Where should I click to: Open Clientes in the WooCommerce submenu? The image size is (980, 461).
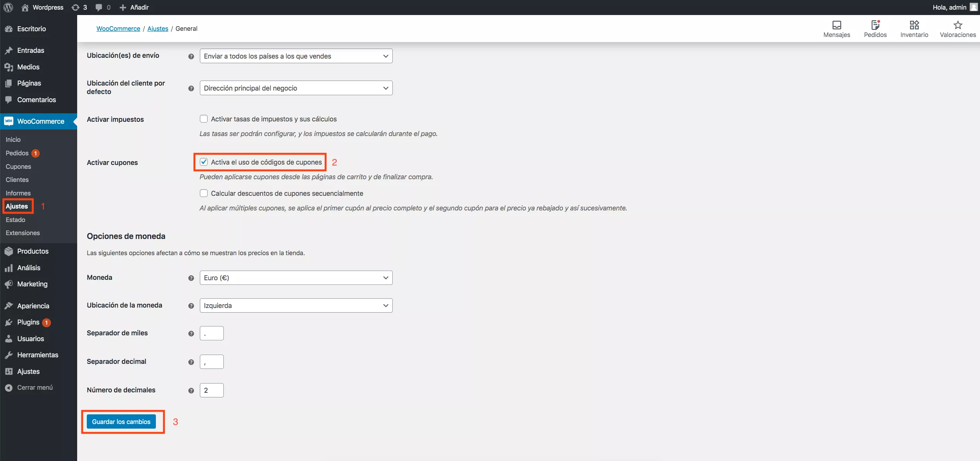point(17,180)
